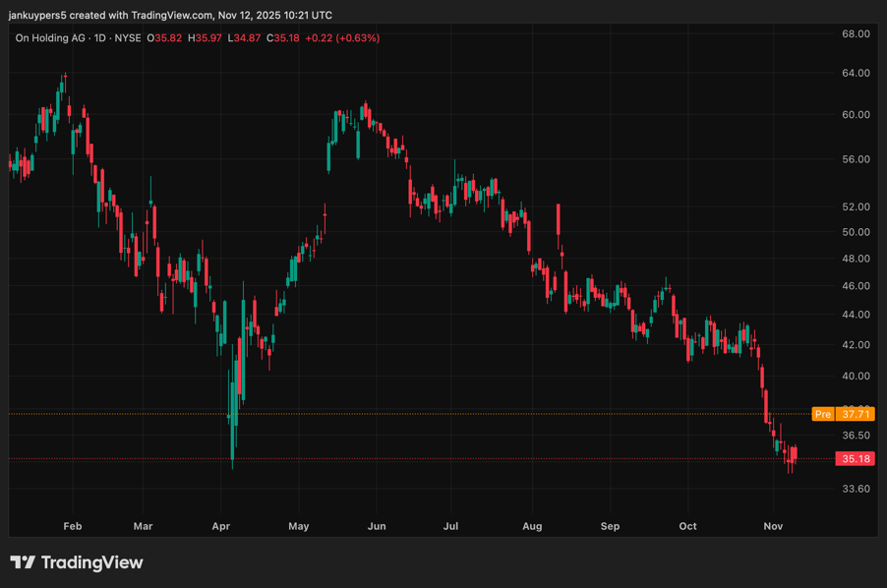Click the Apr label on time axis
887x588 pixels.
220,526
